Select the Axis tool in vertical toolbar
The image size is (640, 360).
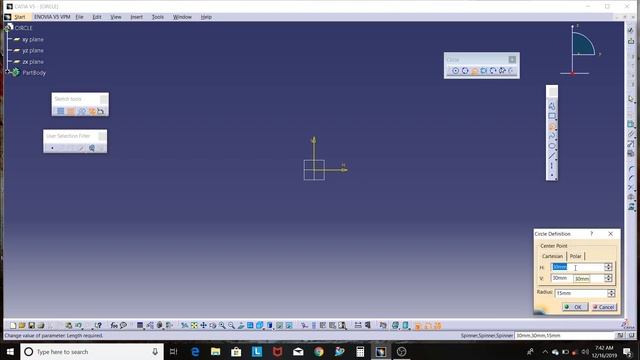tap(552, 166)
